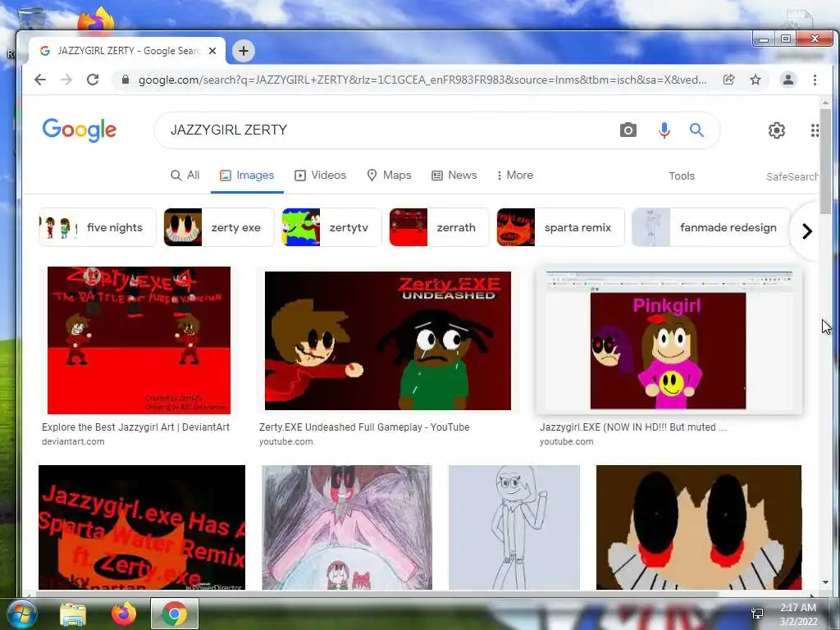This screenshot has width=840, height=630.
Task: Click the share page icon in the address bar
Action: [728, 80]
